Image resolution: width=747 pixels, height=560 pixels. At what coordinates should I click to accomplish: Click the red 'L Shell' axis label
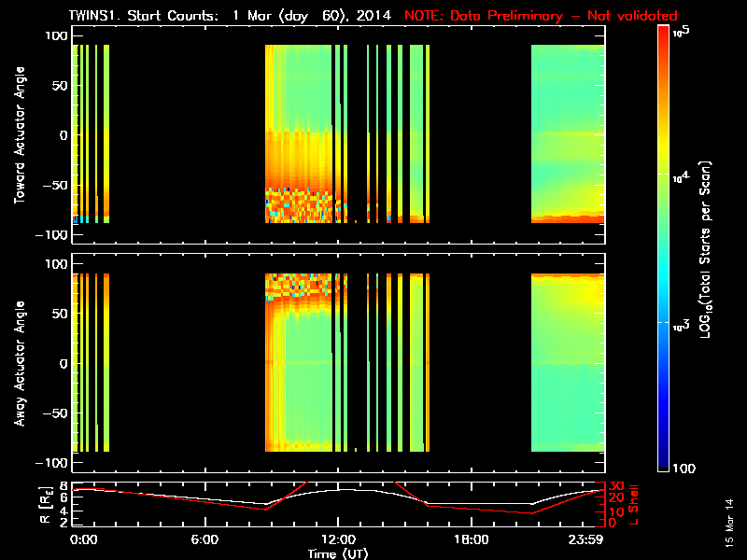(x=634, y=504)
